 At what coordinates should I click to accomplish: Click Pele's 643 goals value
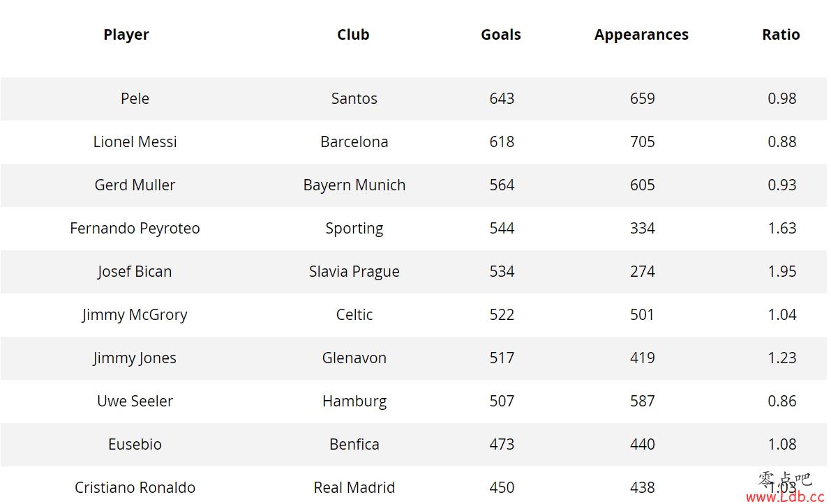click(502, 98)
